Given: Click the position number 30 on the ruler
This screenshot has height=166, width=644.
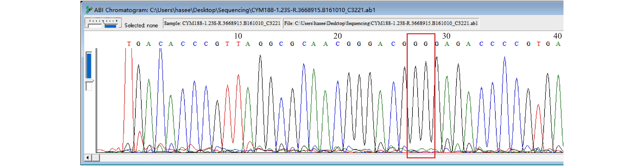Looking at the screenshot, I should click(x=446, y=36).
